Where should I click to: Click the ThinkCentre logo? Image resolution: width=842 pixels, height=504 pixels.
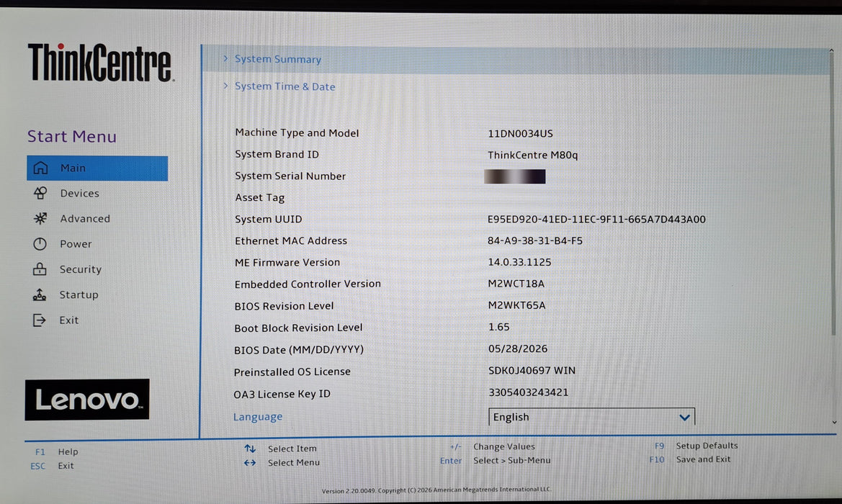(x=100, y=63)
